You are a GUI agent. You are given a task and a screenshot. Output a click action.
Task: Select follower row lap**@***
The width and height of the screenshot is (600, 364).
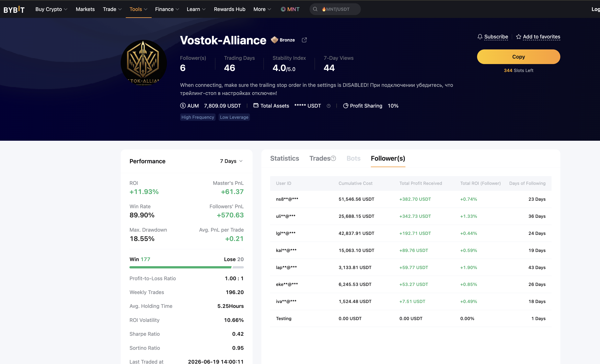(411, 267)
